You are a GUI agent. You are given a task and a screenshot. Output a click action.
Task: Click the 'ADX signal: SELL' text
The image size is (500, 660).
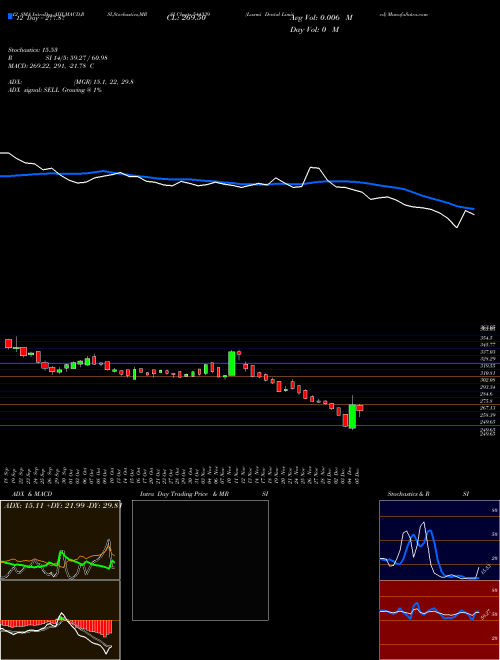click(33, 90)
